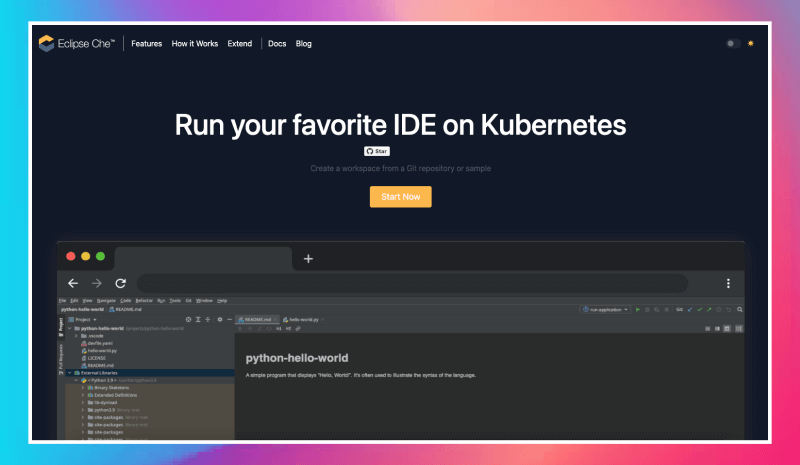The height and width of the screenshot is (465, 800).
Task: Click the Debug bug icon
Action: (647, 310)
